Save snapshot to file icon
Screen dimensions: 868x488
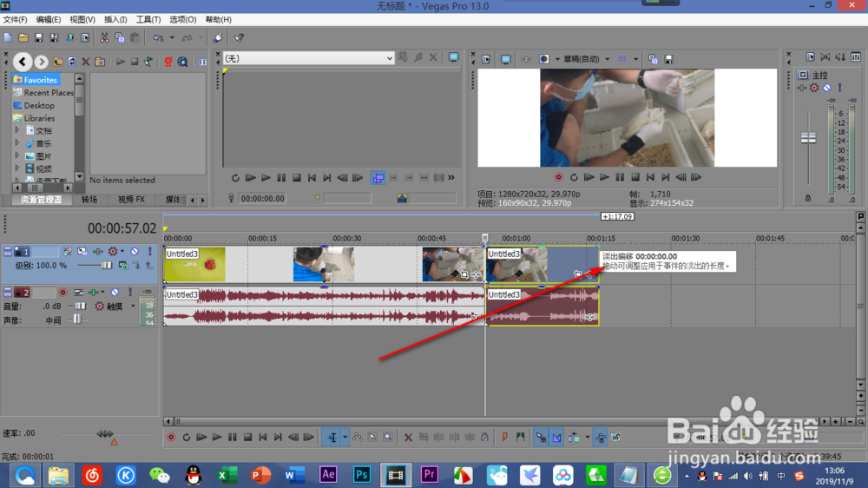668,59
